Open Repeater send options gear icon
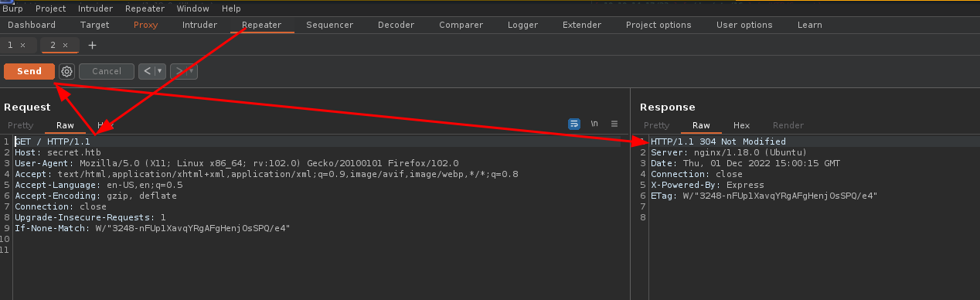The width and height of the screenshot is (980, 300). coord(66,71)
